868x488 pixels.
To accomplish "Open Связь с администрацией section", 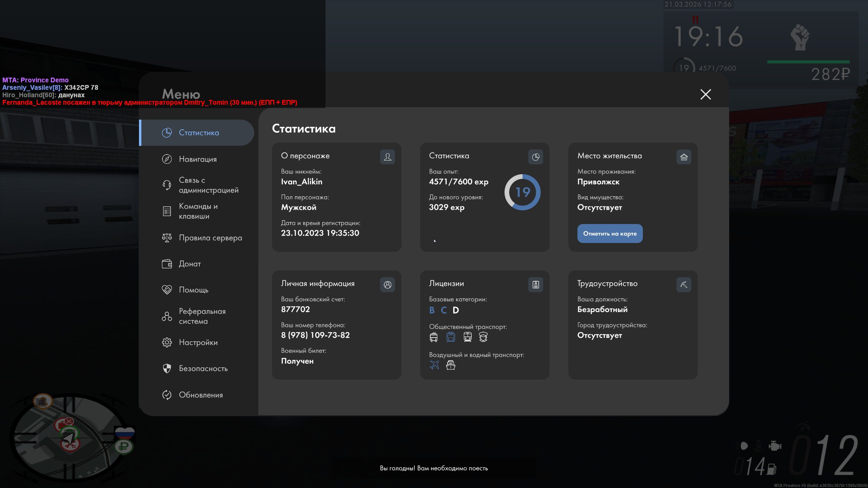I will pyautogui.click(x=208, y=185).
